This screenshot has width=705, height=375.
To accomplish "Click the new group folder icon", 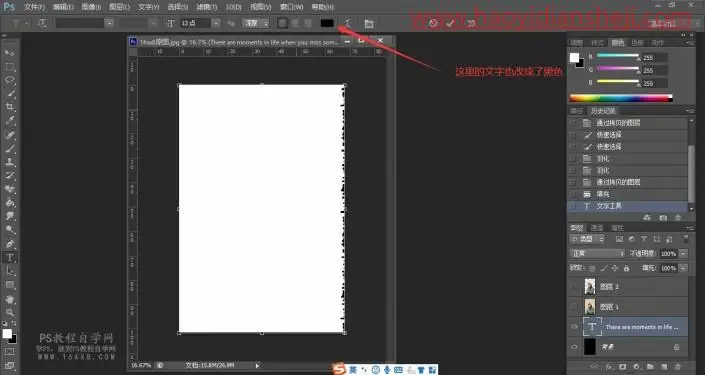I will point(650,367).
